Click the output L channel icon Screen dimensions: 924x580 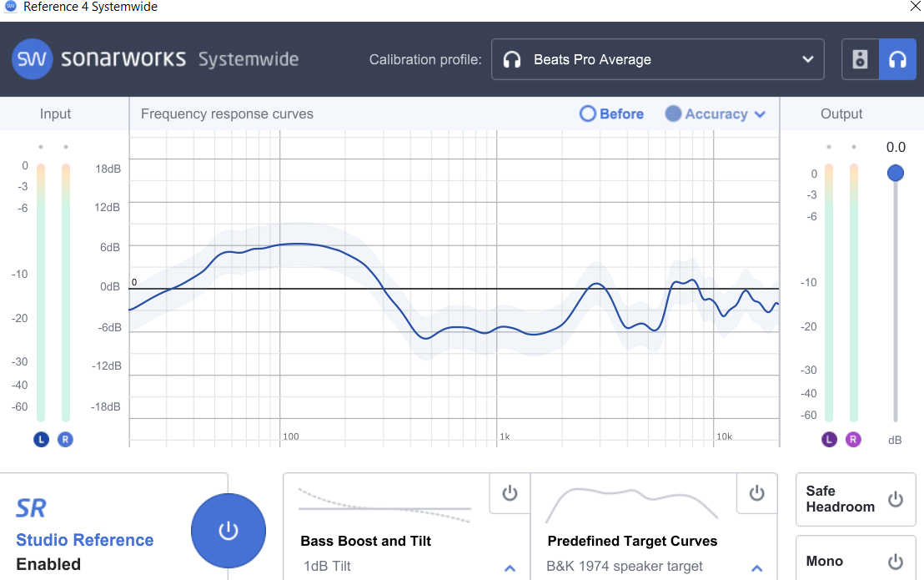click(829, 439)
